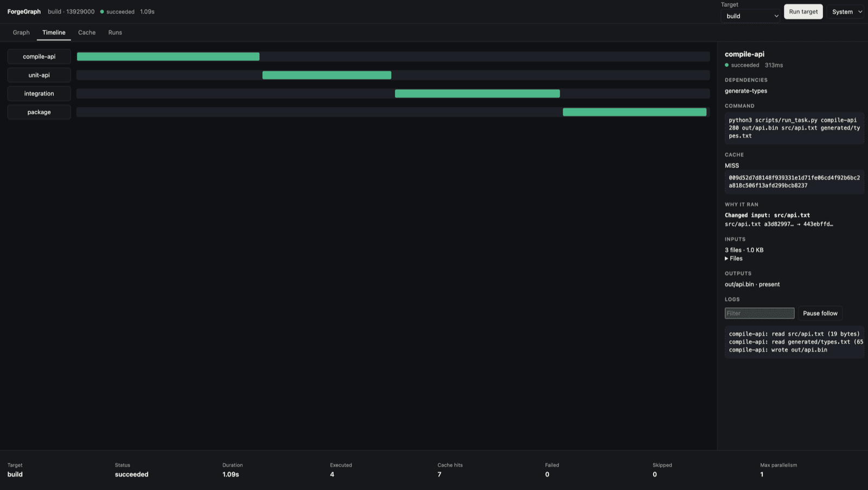Click 'Changed input: src/api.txt' text
The height and width of the screenshot is (490, 868).
767,215
